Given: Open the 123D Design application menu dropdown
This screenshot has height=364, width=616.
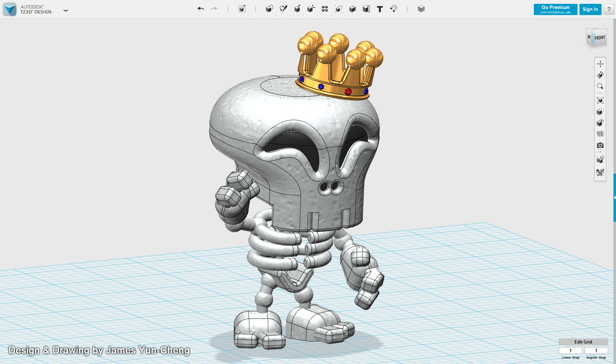Looking at the screenshot, I should tap(66, 10).
